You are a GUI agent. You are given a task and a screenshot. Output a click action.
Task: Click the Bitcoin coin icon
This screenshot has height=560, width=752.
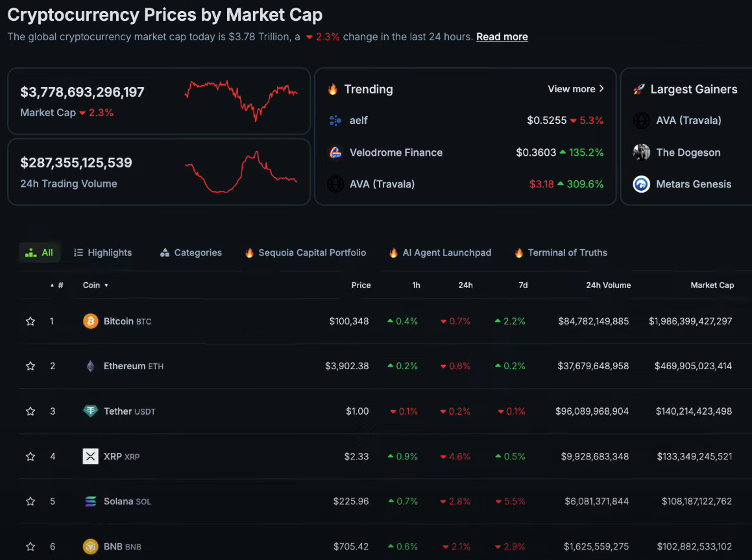90,321
